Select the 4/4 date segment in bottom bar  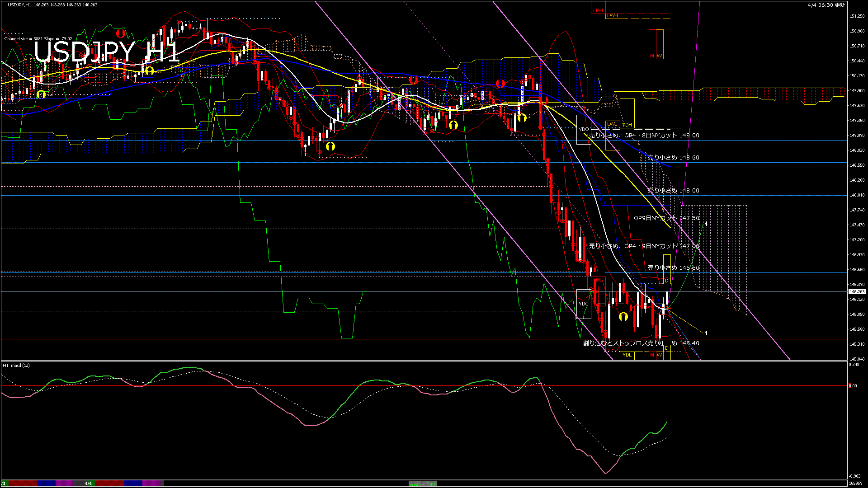click(x=89, y=483)
